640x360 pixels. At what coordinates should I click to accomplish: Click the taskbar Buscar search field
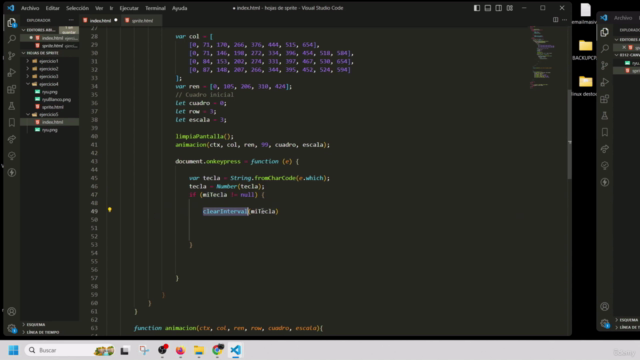70,350
